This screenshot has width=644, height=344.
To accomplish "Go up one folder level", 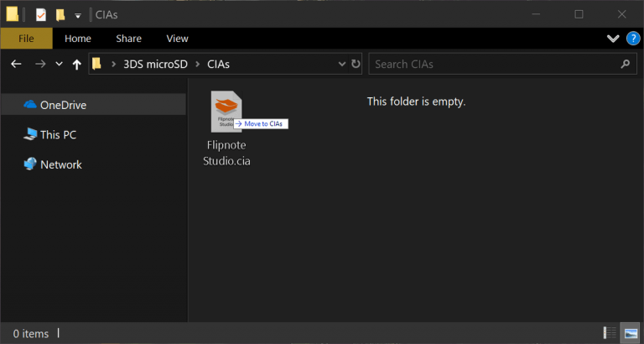I will click(x=77, y=64).
